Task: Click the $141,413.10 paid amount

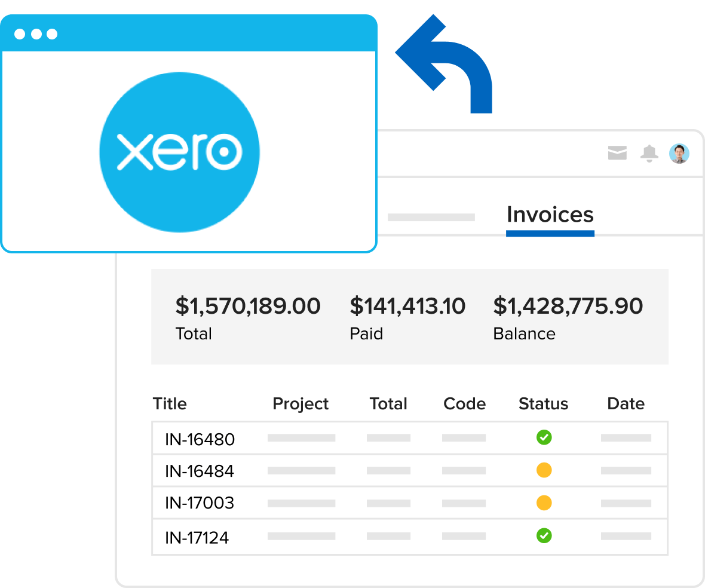Action: [407, 306]
